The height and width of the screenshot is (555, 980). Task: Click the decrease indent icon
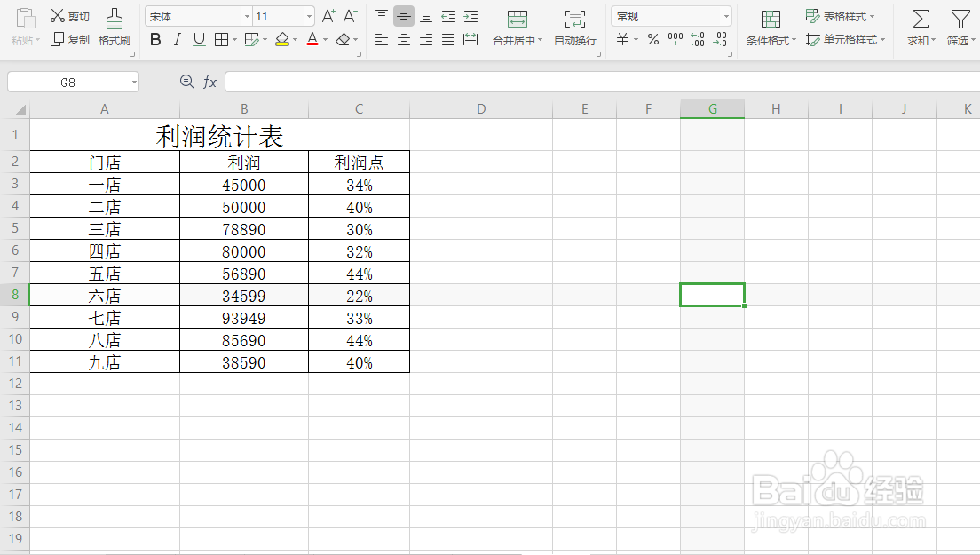[x=449, y=16]
